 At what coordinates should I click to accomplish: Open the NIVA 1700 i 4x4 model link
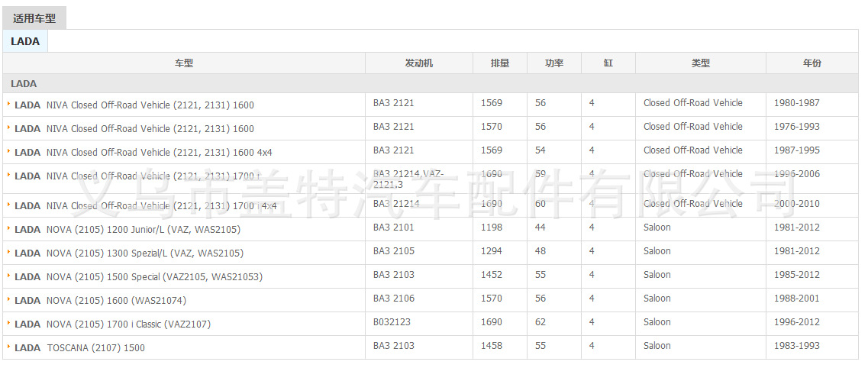pos(146,206)
